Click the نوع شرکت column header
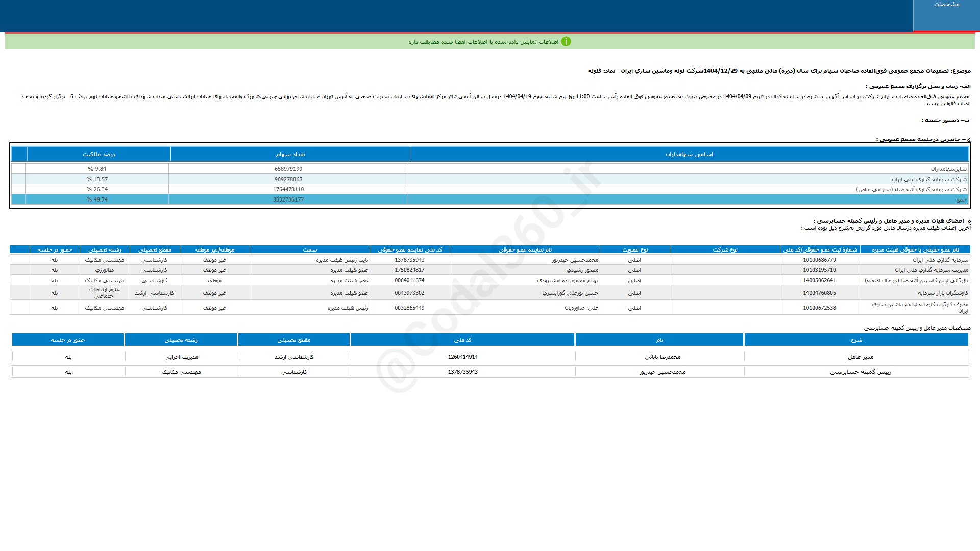Screen dimensions: 980x551 coord(725,249)
